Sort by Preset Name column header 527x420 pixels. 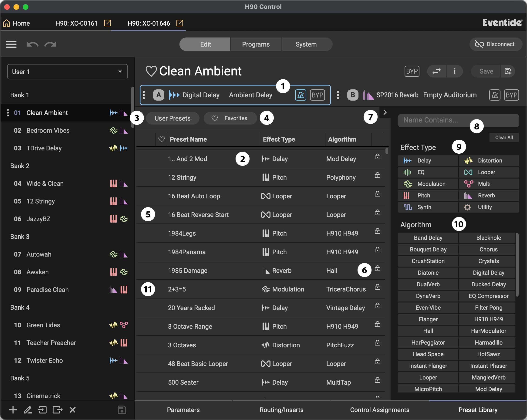tap(188, 139)
